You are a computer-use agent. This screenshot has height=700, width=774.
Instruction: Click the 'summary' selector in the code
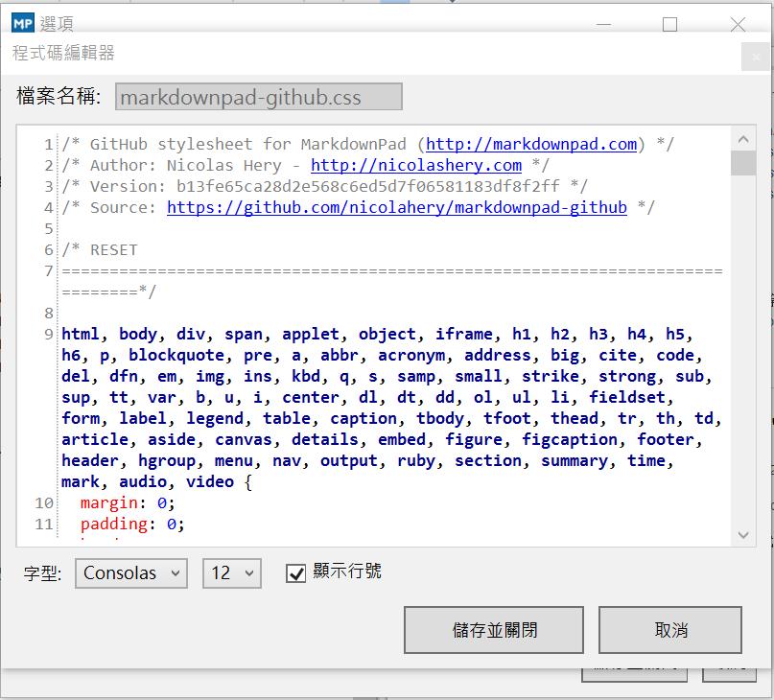point(575,460)
